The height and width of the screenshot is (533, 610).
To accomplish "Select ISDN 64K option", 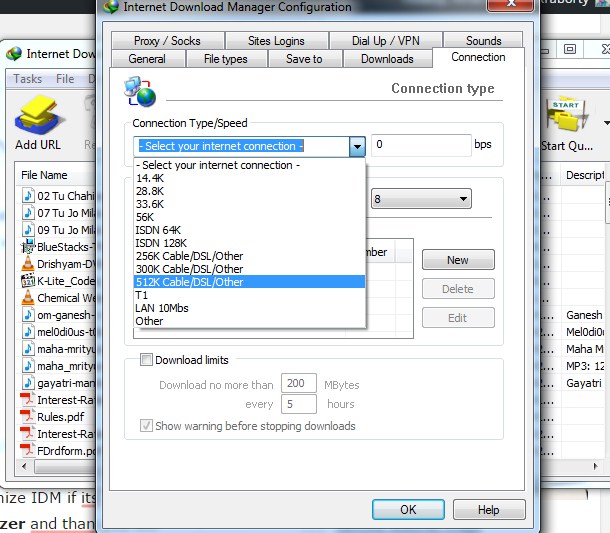I will [249, 230].
